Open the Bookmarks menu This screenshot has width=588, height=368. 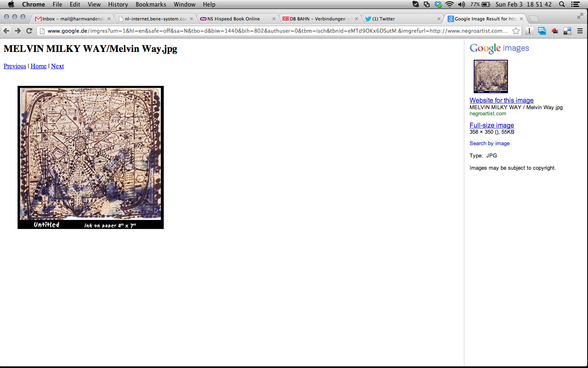point(151,4)
